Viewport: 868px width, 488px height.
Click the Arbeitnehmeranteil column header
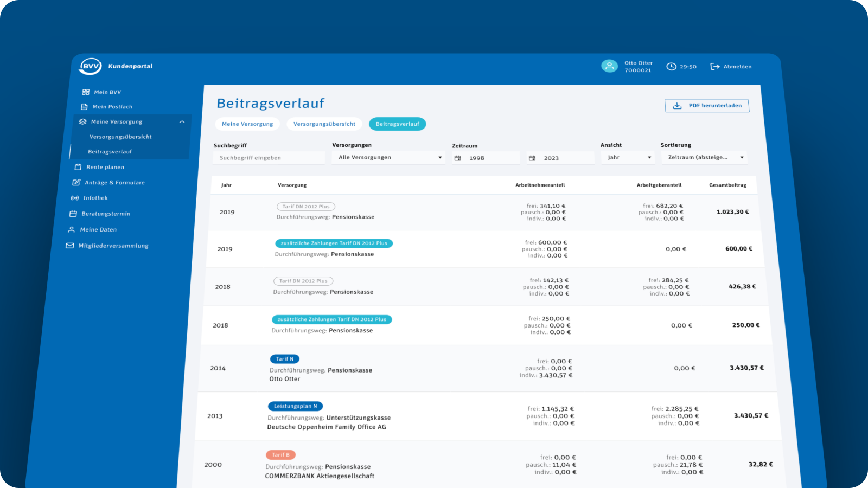pos(540,185)
